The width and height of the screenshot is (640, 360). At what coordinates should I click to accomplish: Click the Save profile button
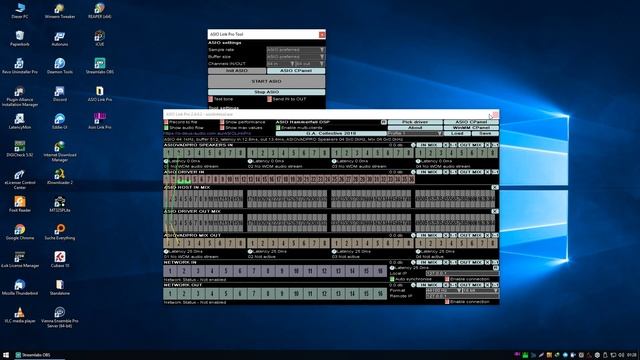(485, 133)
